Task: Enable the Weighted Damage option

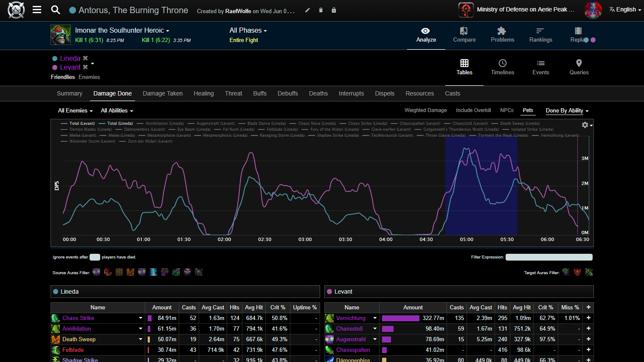Action: [x=425, y=110]
